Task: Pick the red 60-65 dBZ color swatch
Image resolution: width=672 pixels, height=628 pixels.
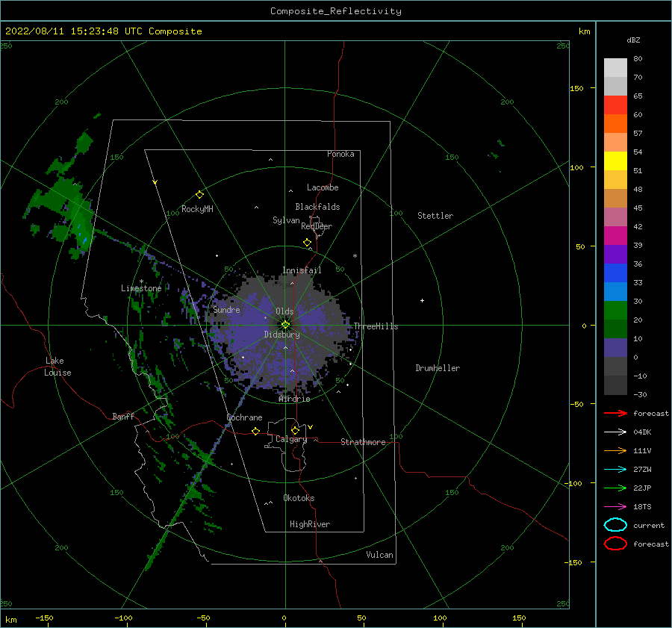Action: [615, 105]
